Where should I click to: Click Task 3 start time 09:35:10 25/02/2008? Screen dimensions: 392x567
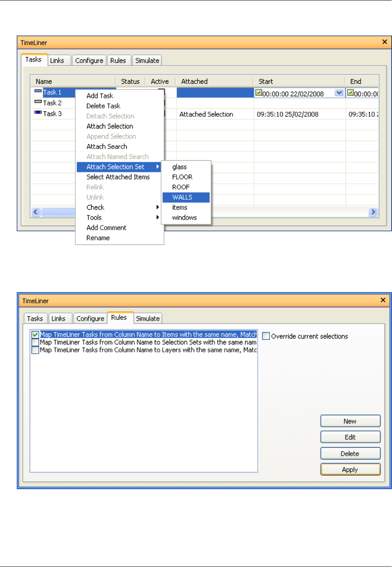pyautogui.click(x=288, y=114)
